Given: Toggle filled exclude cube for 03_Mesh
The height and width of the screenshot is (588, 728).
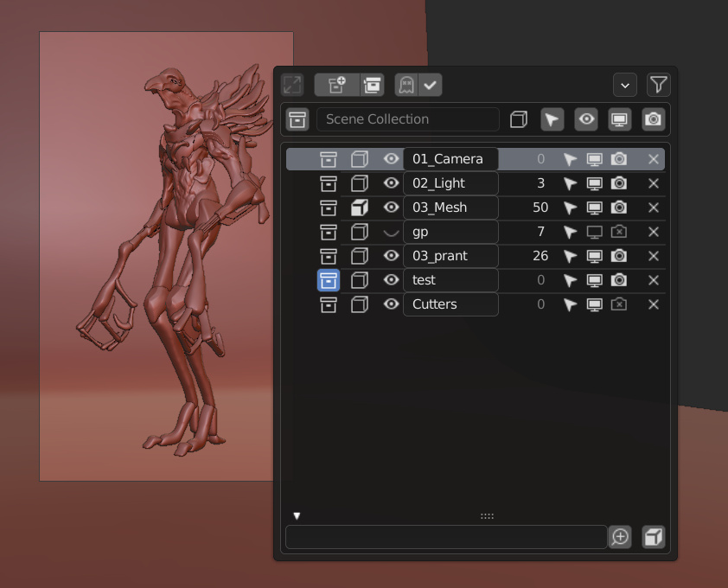Looking at the screenshot, I should point(360,208).
